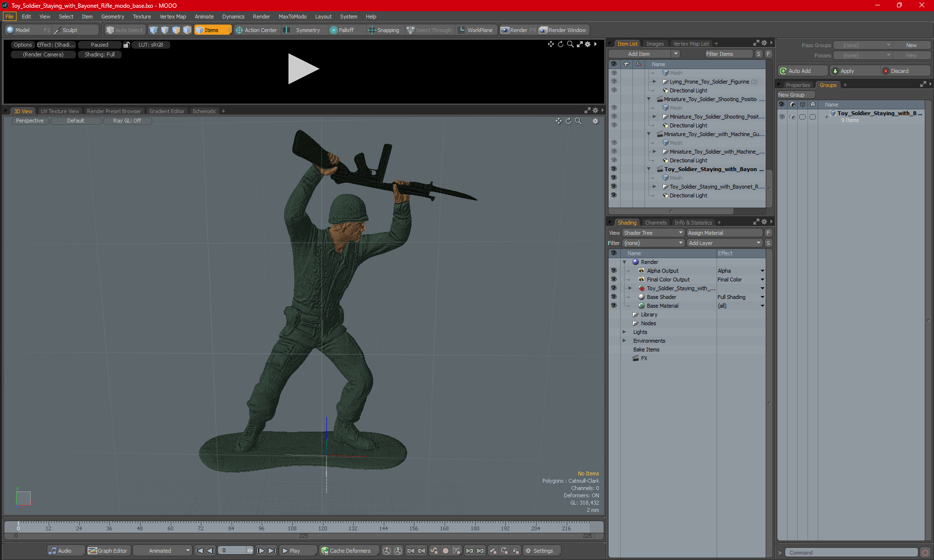Screen dimensions: 934x560
Task: Click Assign Material button
Action: 724,233
